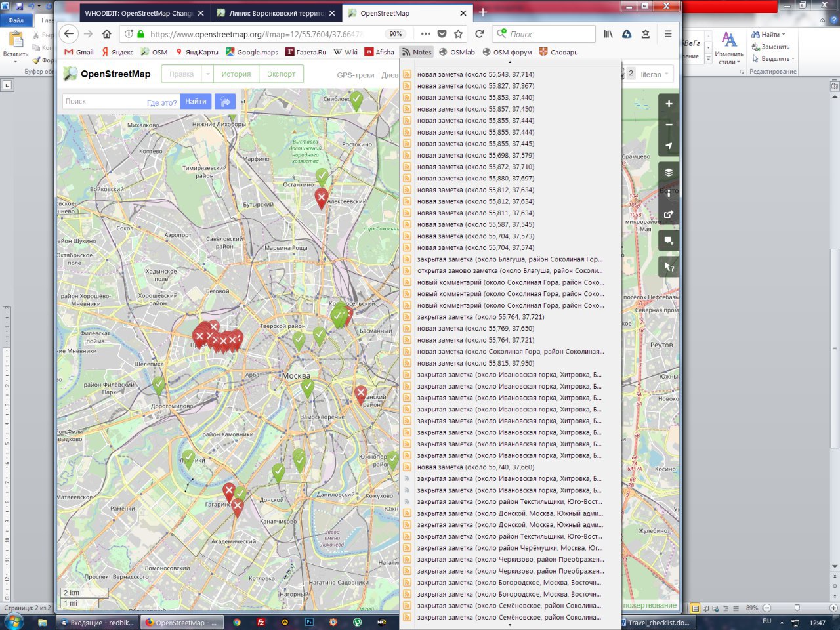
Task: Open feed item закрытая заметка (около 55,764, 37,721)
Action: click(481, 317)
